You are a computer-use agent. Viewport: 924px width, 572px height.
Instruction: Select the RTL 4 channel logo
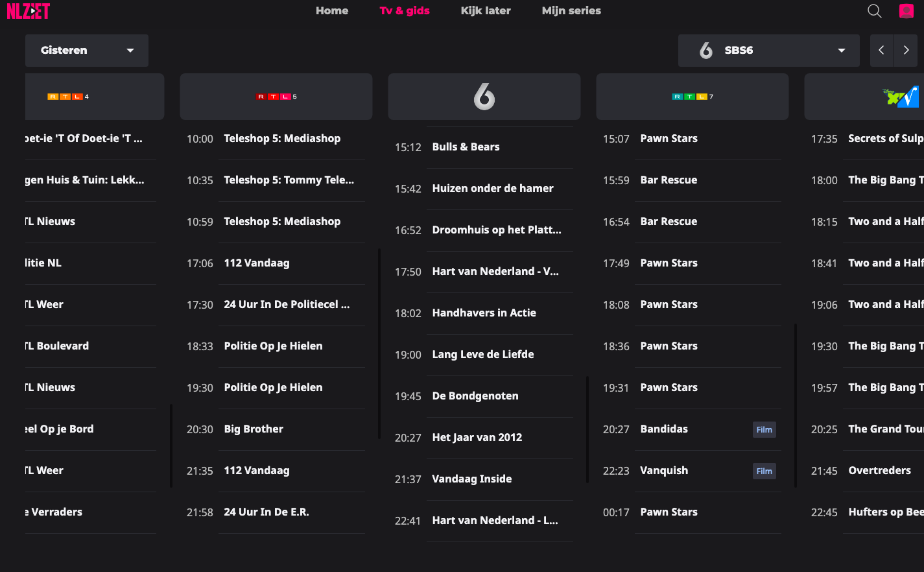[68, 97]
